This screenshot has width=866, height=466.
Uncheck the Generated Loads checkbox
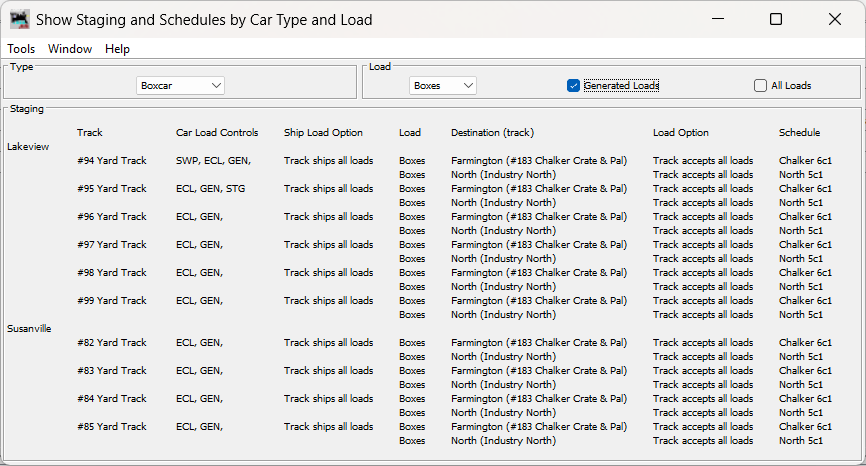[x=573, y=86]
